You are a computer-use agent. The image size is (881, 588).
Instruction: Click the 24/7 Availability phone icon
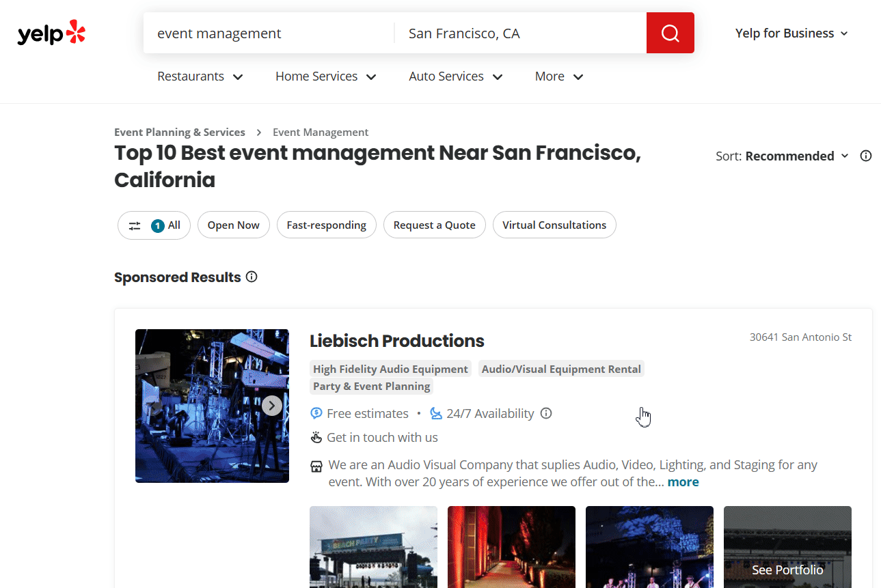pyautogui.click(x=435, y=413)
